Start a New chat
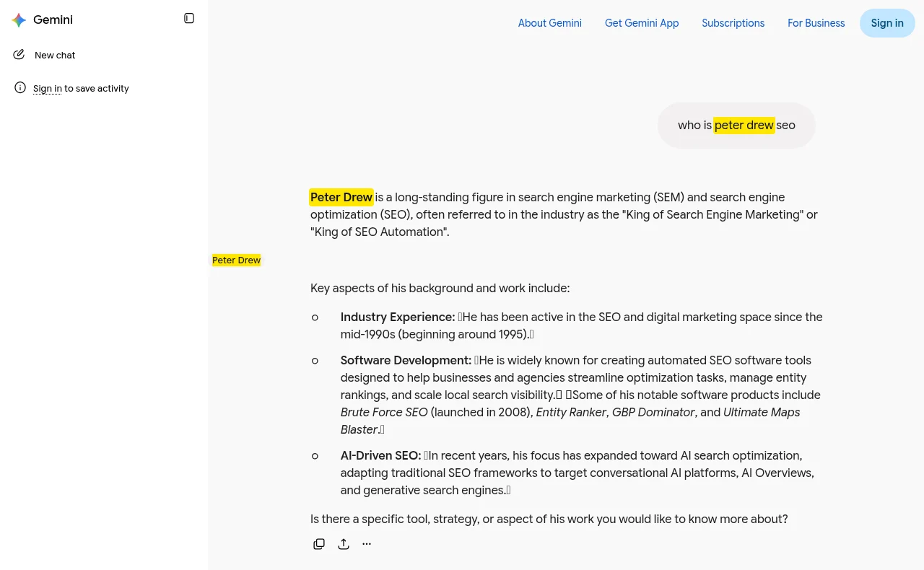 (55, 55)
